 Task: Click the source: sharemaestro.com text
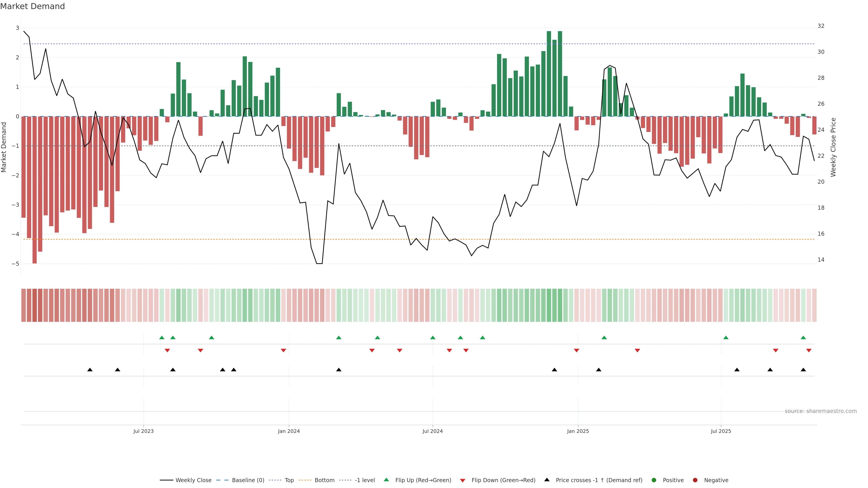821,411
